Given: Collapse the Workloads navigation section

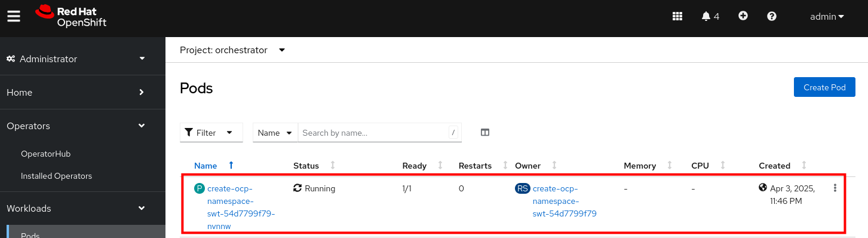Looking at the screenshot, I should click(x=76, y=208).
